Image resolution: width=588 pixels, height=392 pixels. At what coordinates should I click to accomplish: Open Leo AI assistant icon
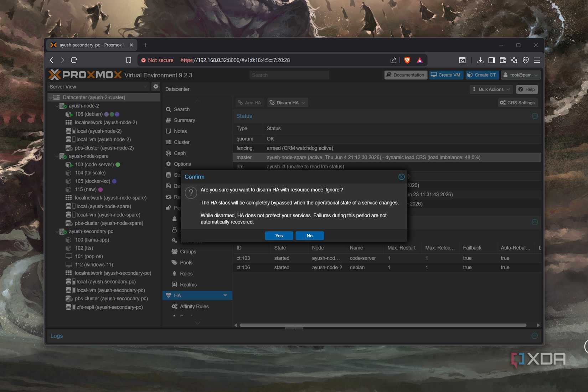tap(514, 60)
